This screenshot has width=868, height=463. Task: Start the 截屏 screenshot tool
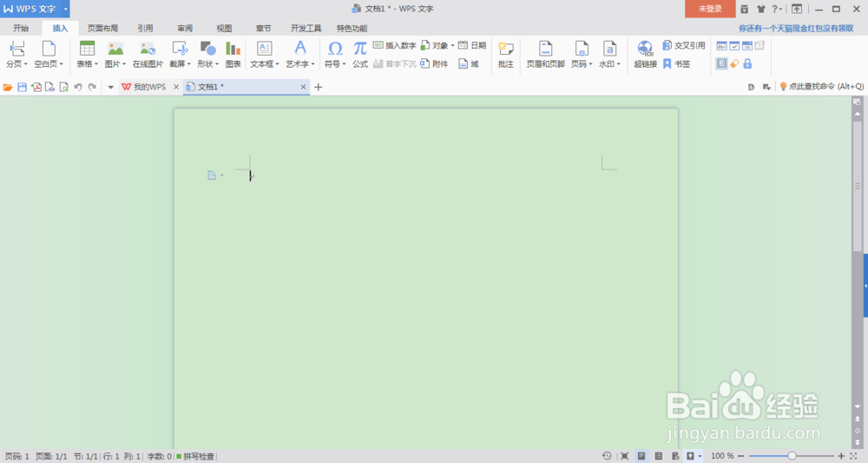pyautogui.click(x=180, y=54)
